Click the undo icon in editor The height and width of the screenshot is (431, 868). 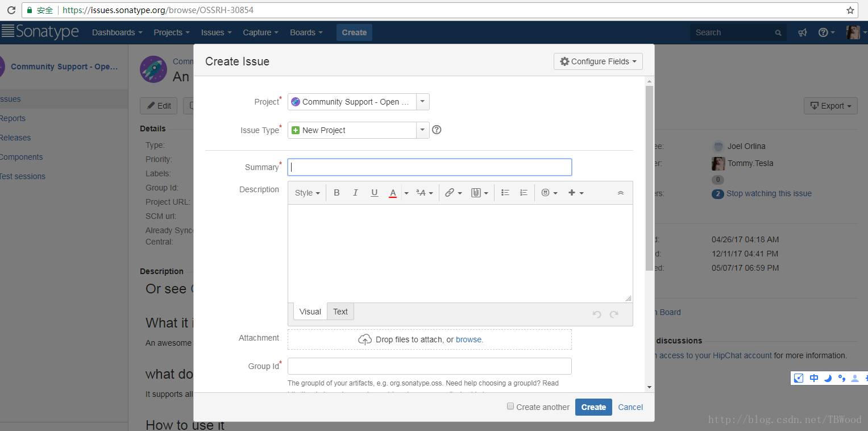[x=596, y=314]
